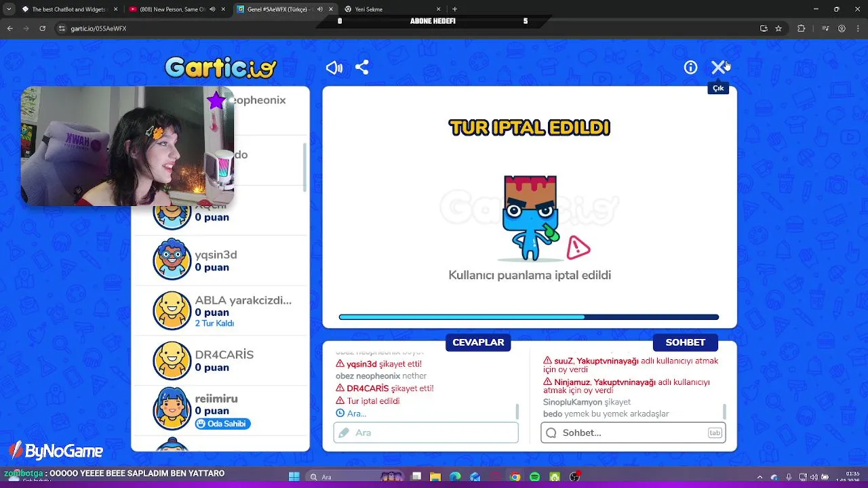Click the Oda Sahibi badge
This screenshot has height=488, width=868.
222,424
